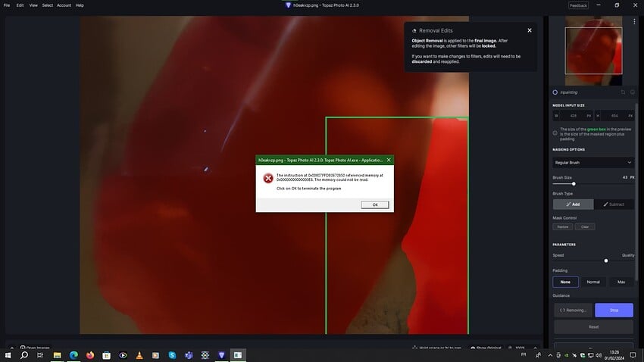Open Firefox from the taskbar
The height and width of the screenshot is (362, 644).
(90, 354)
